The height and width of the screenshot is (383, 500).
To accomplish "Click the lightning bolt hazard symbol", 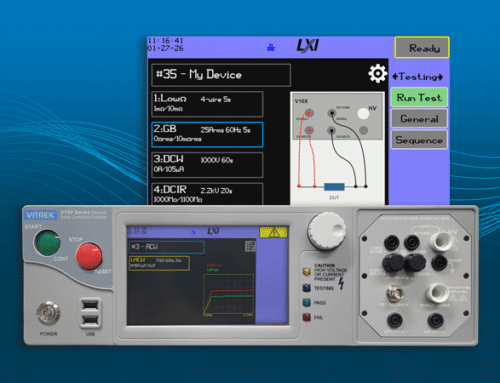I will tap(341, 283).
